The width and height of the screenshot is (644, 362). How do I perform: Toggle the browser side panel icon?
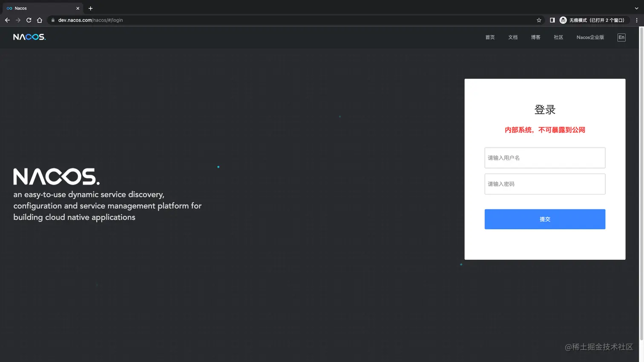[552, 20]
